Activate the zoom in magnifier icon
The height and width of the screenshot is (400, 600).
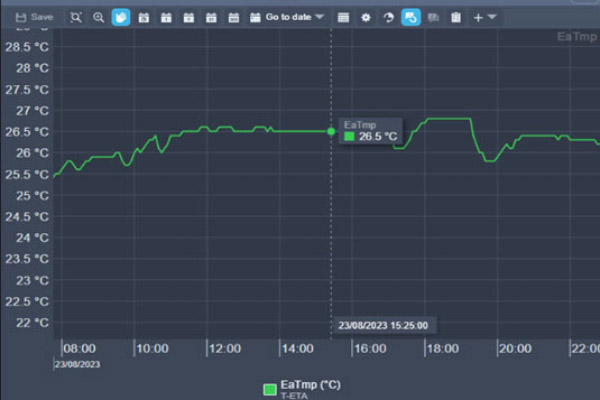click(x=98, y=17)
